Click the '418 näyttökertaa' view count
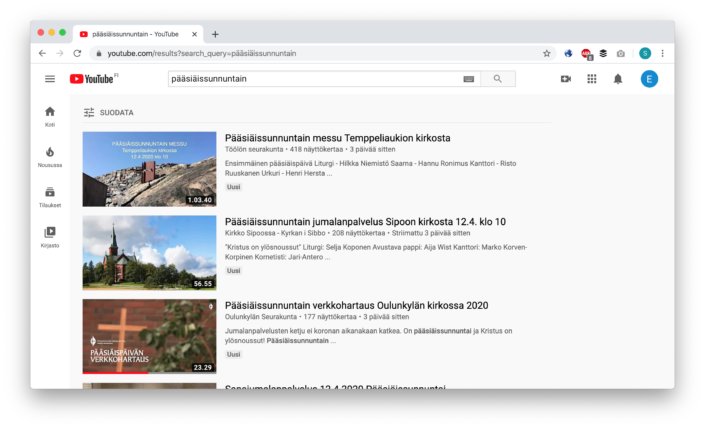Image resolution: width=705 pixels, height=429 pixels. pyautogui.click(x=316, y=149)
